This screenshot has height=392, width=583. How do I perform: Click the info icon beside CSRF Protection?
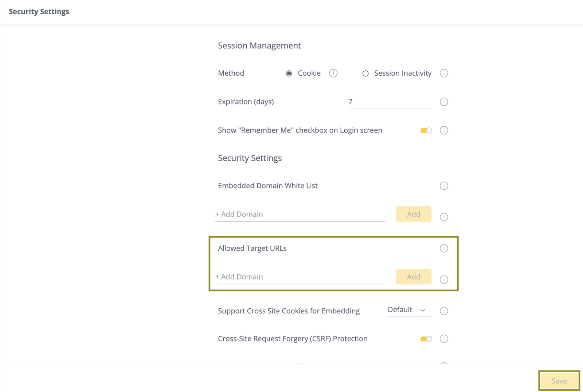[x=444, y=339]
